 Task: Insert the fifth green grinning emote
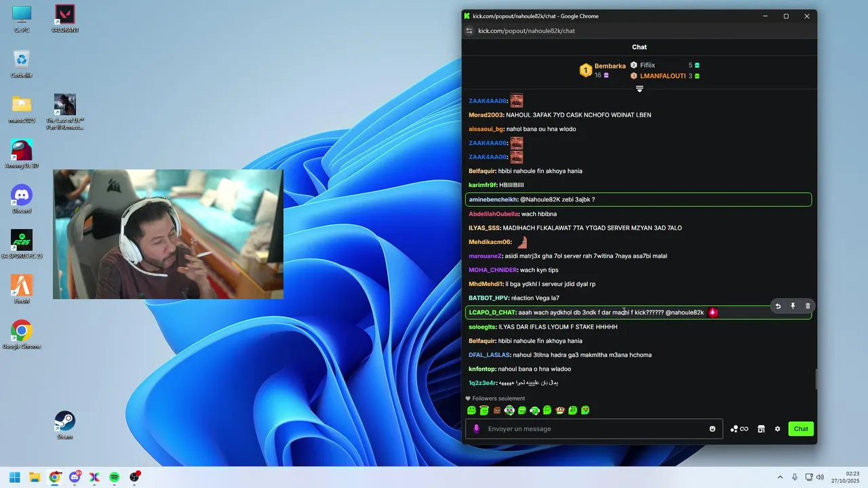coord(522,410)
